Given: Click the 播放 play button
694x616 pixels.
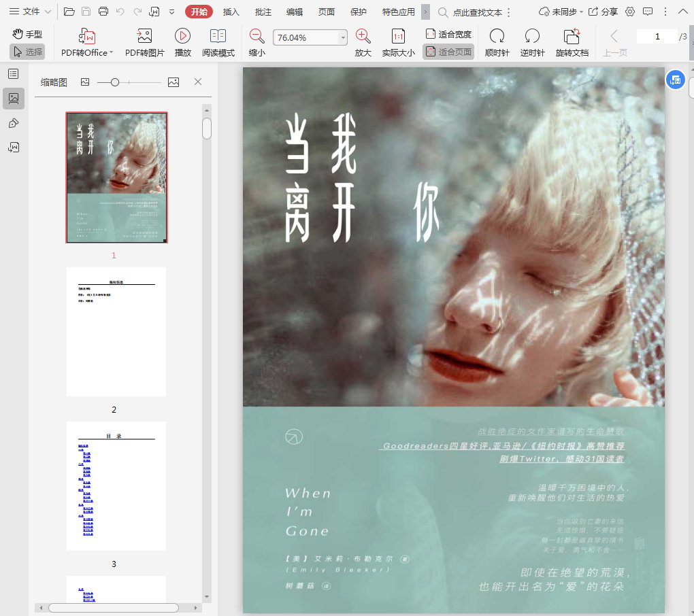Looking at the screenshot, I should [182, 42].
